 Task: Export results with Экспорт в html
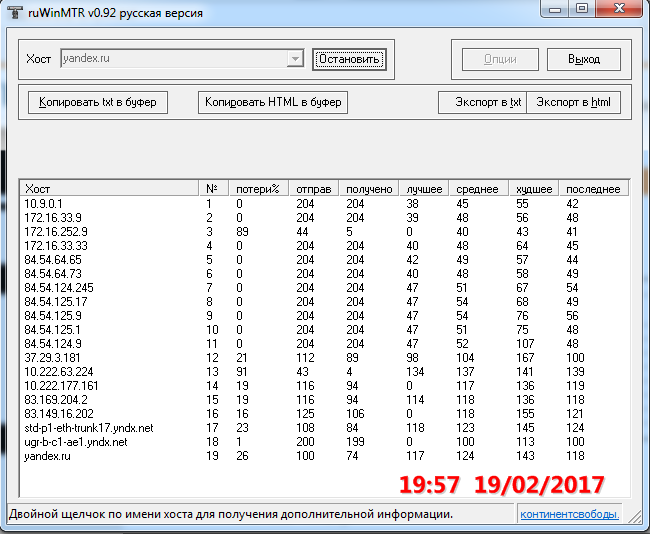[573, 102]
